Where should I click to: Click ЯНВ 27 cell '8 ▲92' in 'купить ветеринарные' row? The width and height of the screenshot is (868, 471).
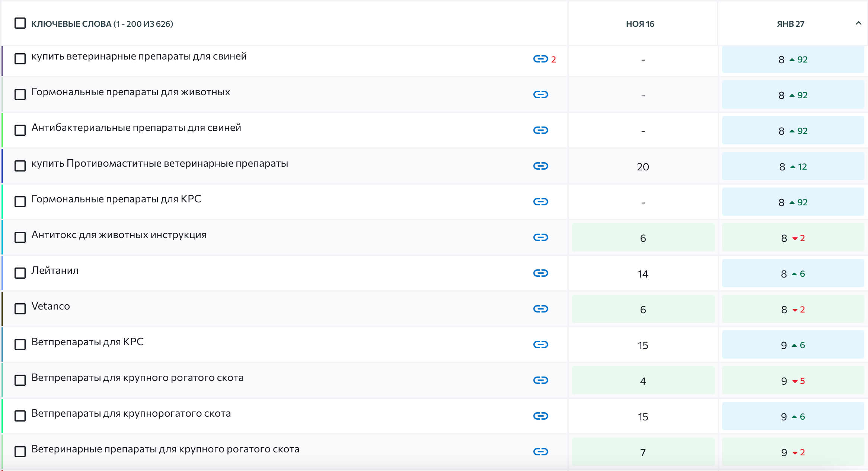[793, 59]
